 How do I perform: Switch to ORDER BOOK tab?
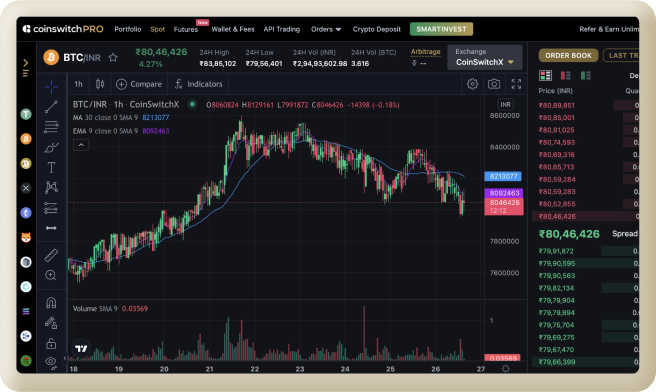(568, 55)
